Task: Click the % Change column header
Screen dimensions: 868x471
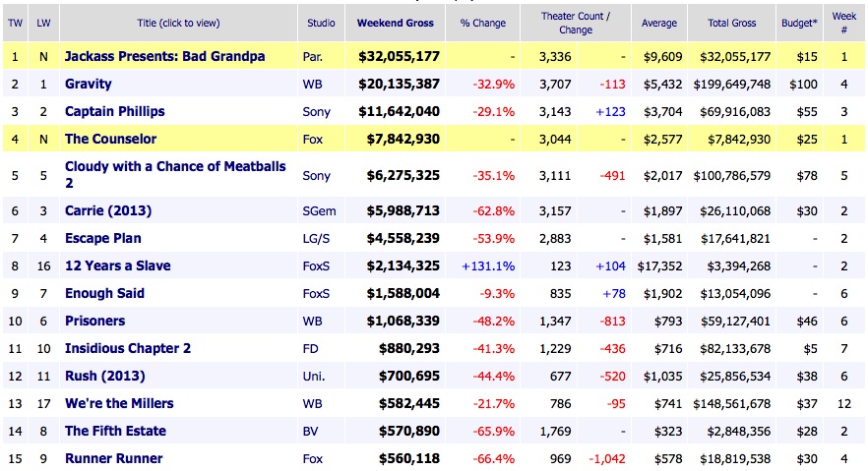Action: [x=481, y=22]
